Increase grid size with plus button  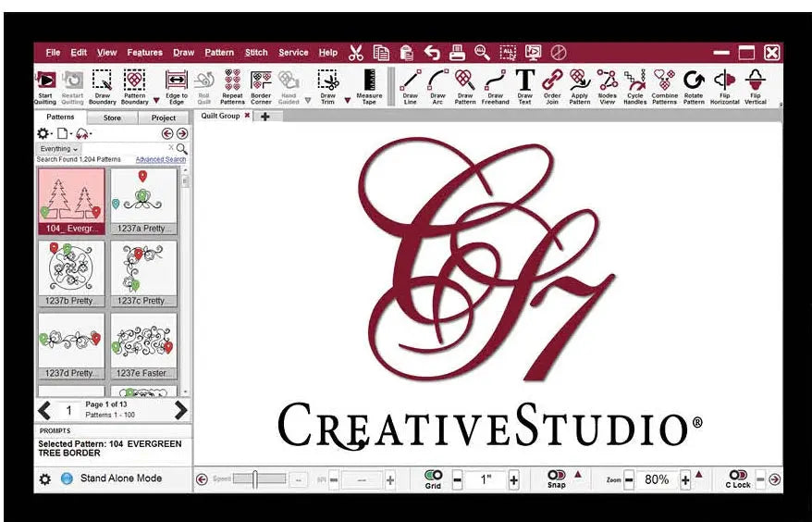pos(513,480)
